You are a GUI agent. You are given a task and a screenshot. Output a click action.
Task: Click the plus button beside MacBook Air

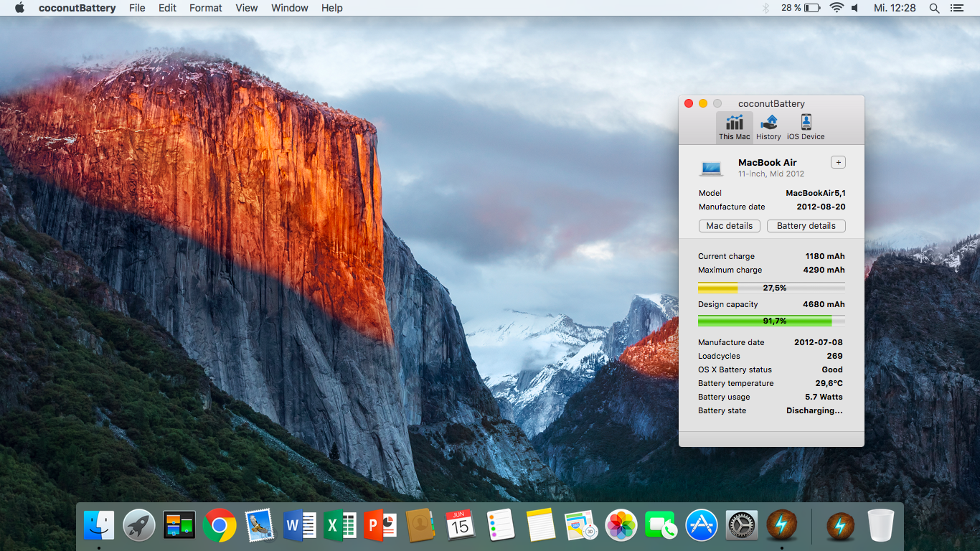(838, 162)
